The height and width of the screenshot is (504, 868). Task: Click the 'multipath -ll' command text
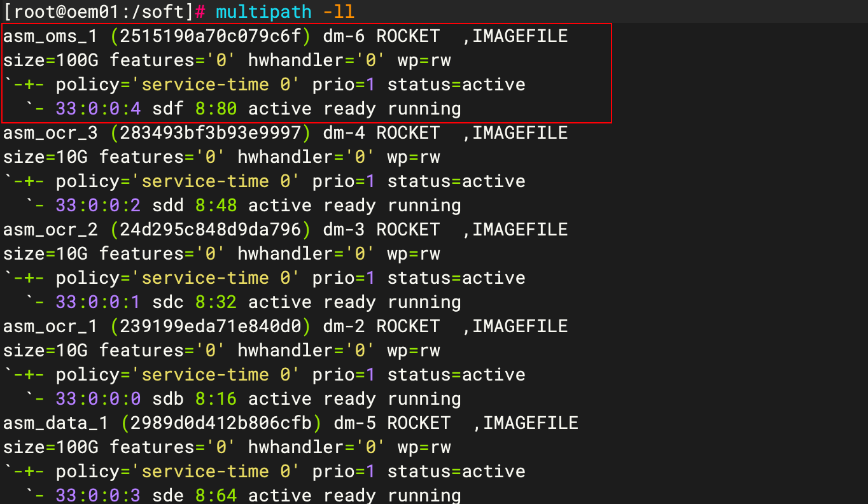point(284,11)
